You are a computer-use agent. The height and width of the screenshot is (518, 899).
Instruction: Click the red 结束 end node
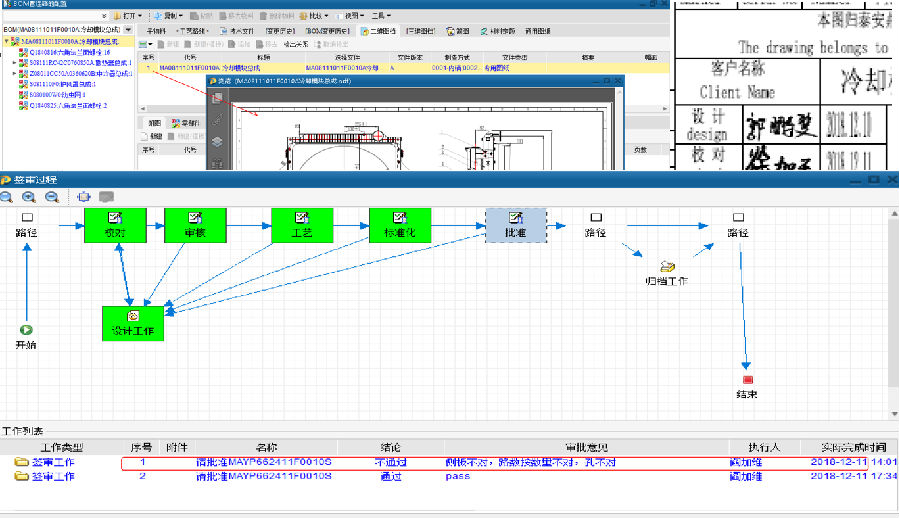[x=747, y=380]
